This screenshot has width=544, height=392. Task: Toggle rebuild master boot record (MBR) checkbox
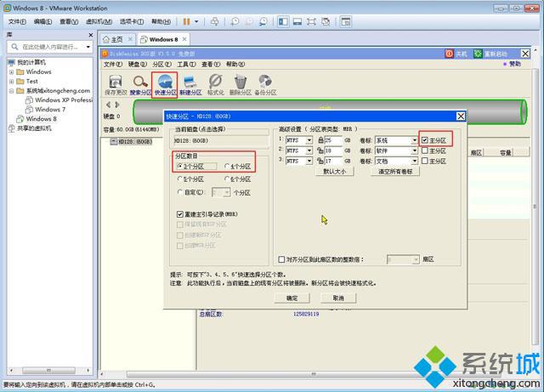point(179,214)
